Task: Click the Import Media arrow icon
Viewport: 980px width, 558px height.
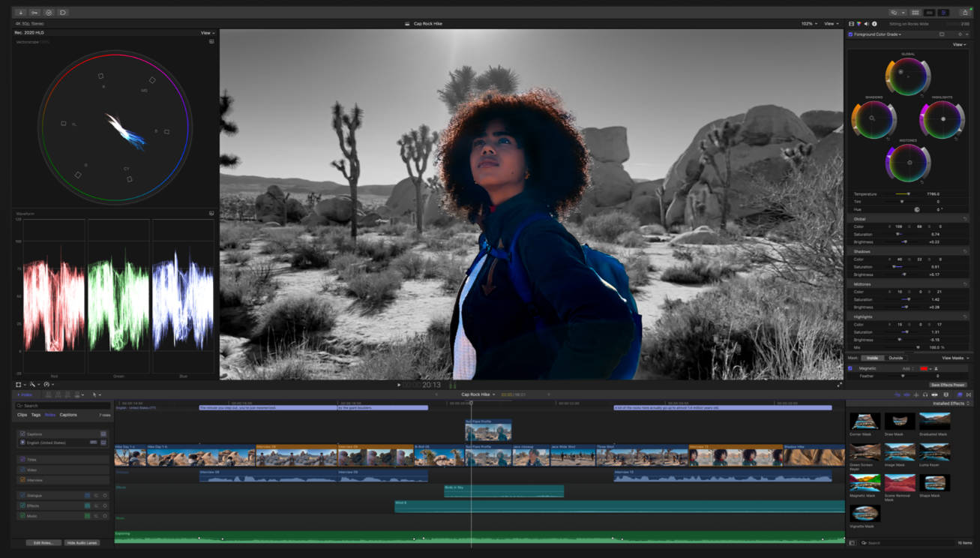Action: click(20, 13)
